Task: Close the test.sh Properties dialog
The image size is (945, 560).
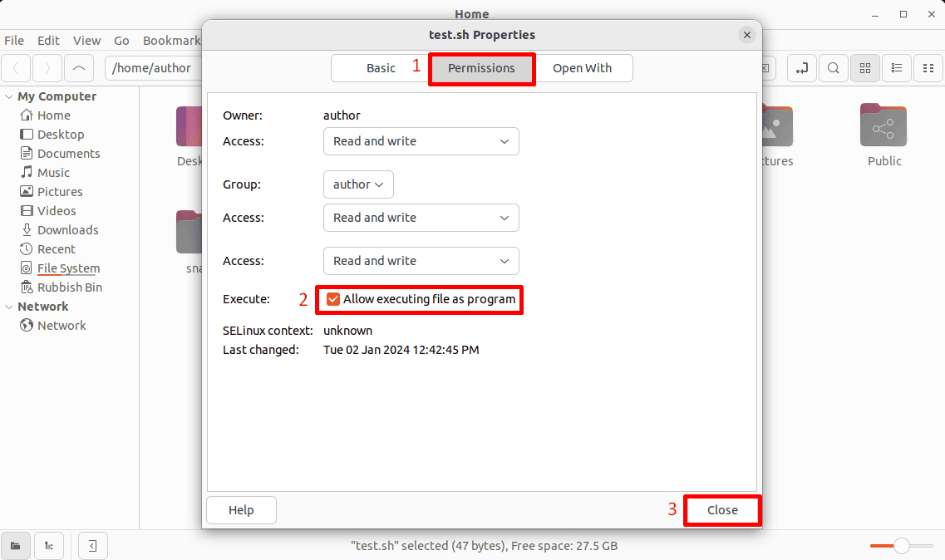Action: (x=746, y=35)
